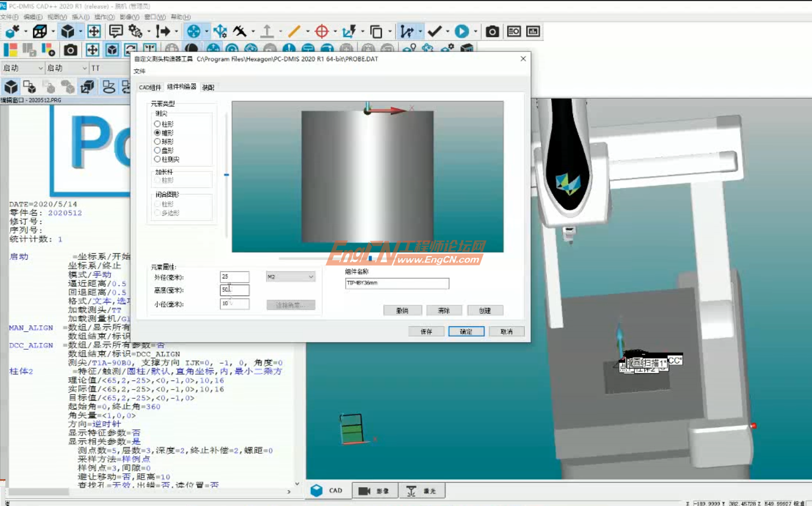Click the orange diagonal line icon
This screenshot has height=506, width=812.
[x=294, y=32]
